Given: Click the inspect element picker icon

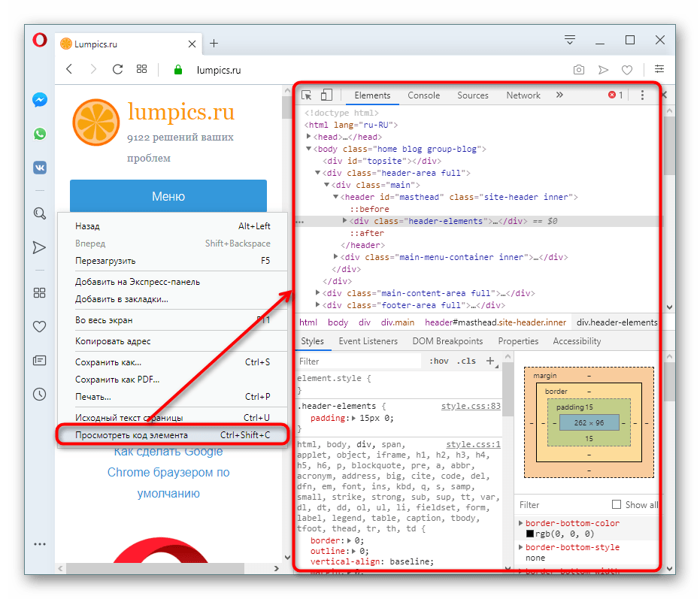Looking at the screenshot, I should [x=307, y=95].
